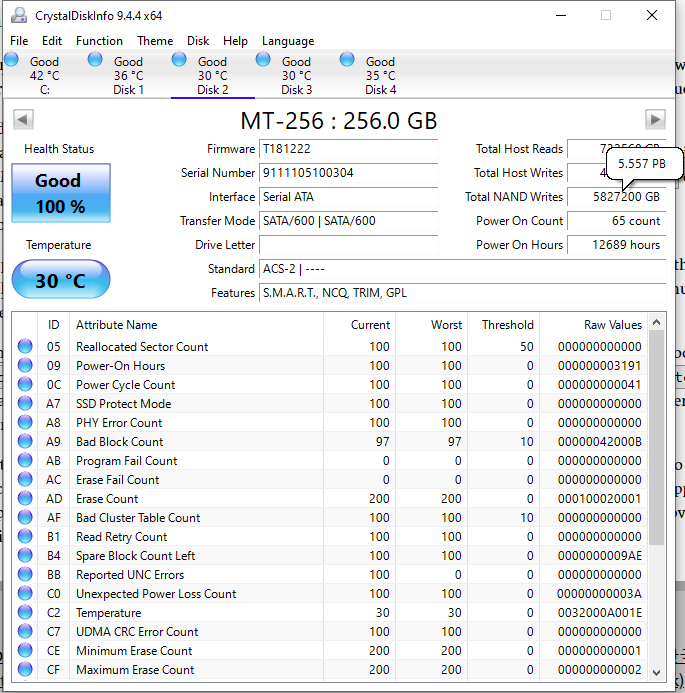Viewport: 685px width, 693px height.
Task: Click the Serial Number field
Action: coord(348,173)
